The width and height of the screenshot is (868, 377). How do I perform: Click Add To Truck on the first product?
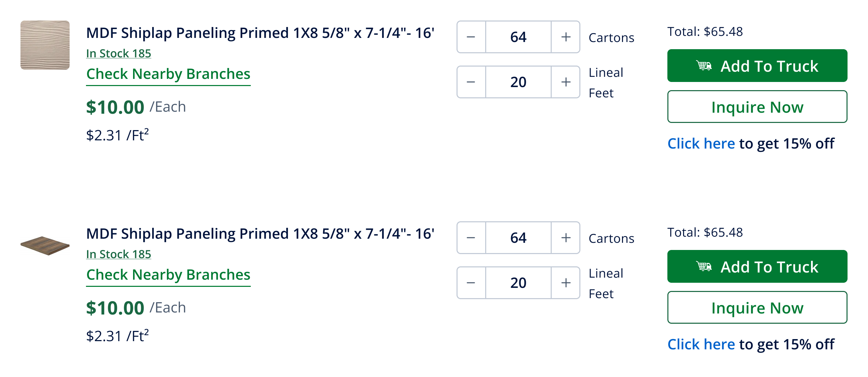757,66
